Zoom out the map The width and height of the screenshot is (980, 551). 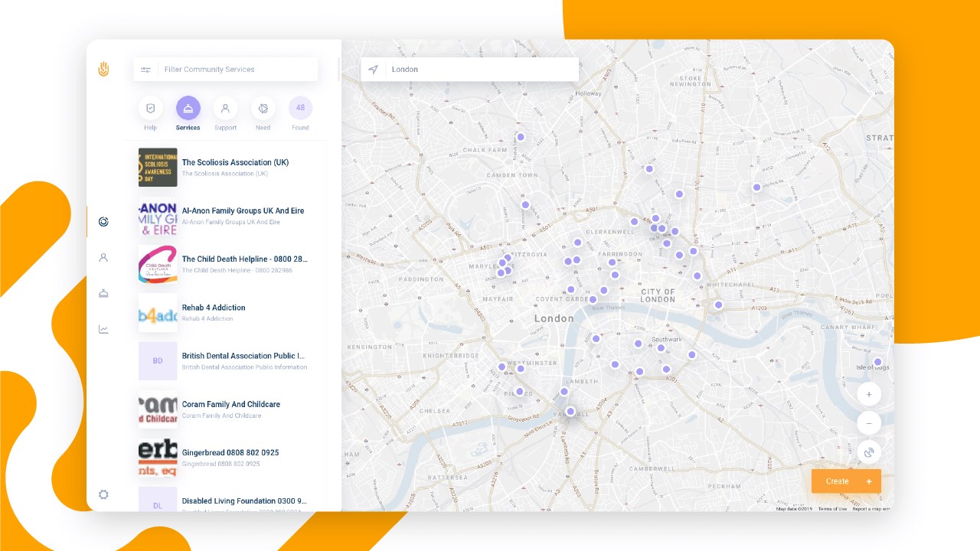pos(869,423)
